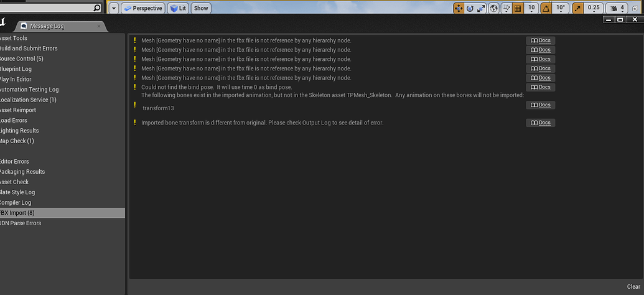Click the search magnifier icon
Screen dimensions: 644x295
[x=96, y=8]
